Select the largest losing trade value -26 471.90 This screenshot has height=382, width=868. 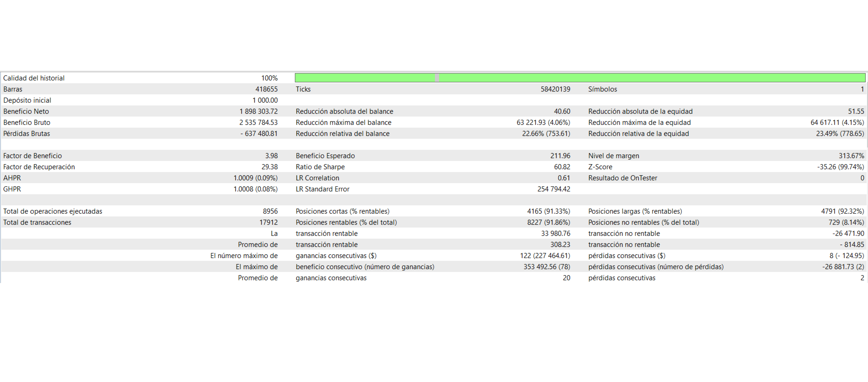(848, 234)
